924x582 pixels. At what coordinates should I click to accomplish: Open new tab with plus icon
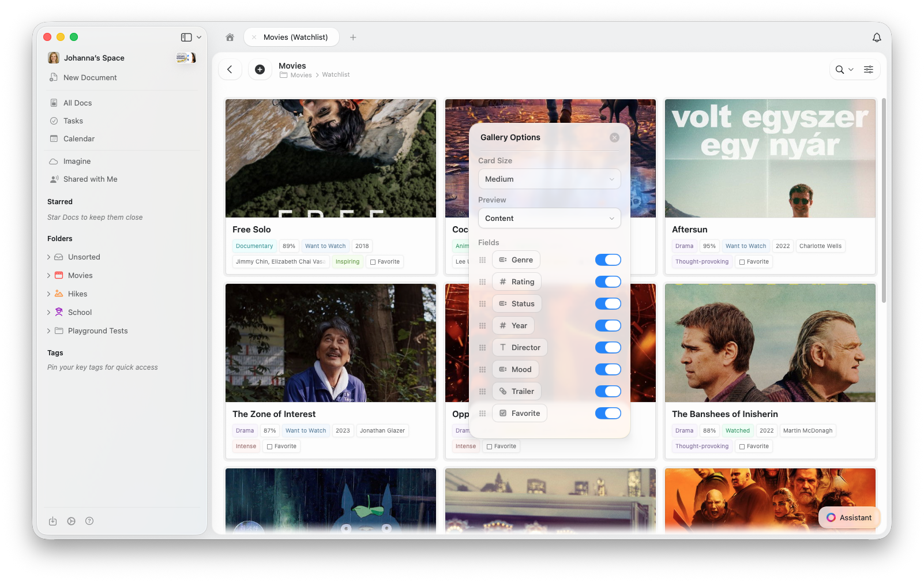click(x=353, y=37)
